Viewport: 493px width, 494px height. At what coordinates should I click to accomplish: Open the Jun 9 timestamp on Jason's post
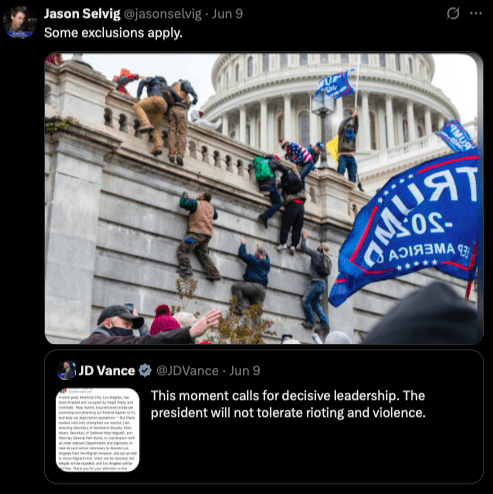coord(227,14)
